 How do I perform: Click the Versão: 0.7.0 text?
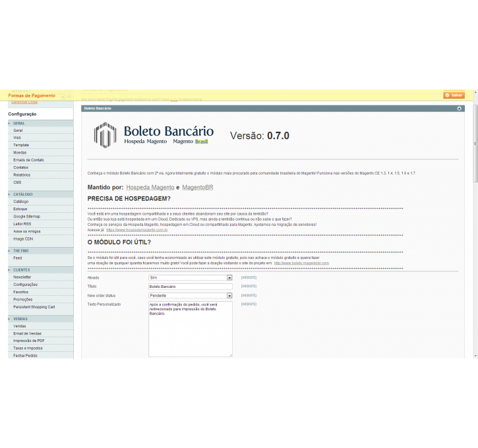tap(259, 136)
